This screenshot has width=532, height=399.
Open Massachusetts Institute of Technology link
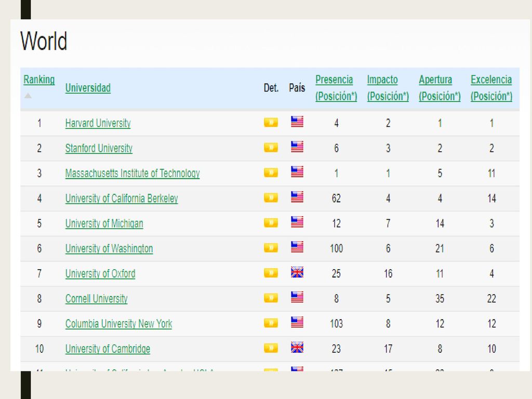point(132,174)
